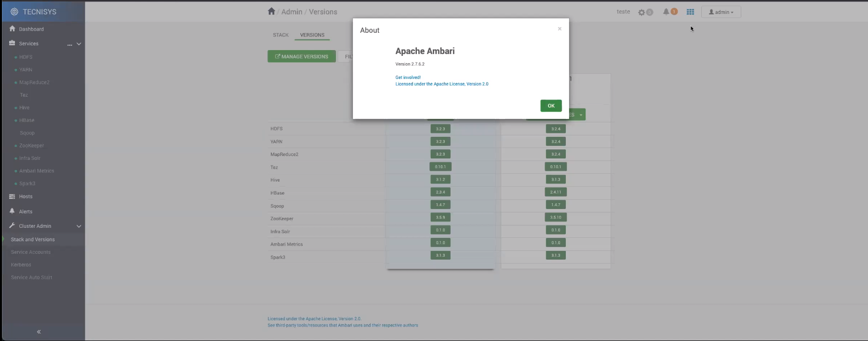Open Hive service in sidebar
Screen dimensions: 868x341
point(25,108)
